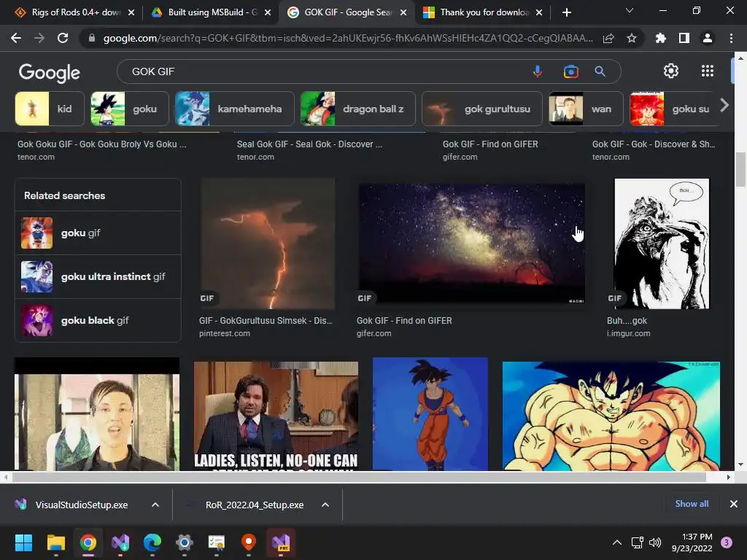This screenshot has height=560, width=747.
Task: Close the downloads bar
Action: (734, 504)
